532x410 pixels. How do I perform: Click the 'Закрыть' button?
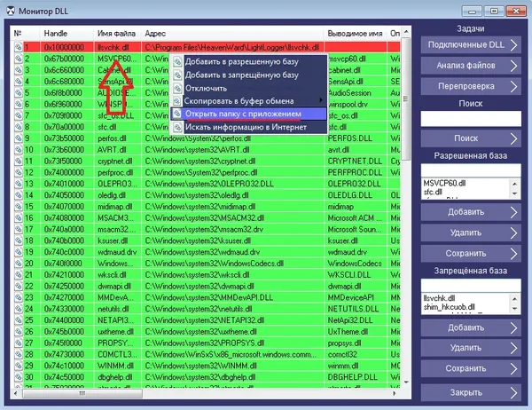click(x=471, y=392)
